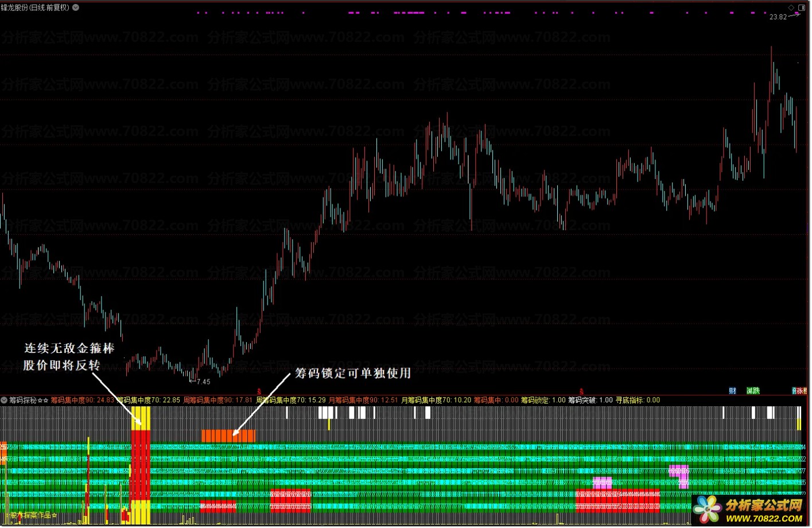This screenshot has height=528, width=812.
Task: Open dropdown next to 锋龙股份 chart title
Action: [76, 7]
